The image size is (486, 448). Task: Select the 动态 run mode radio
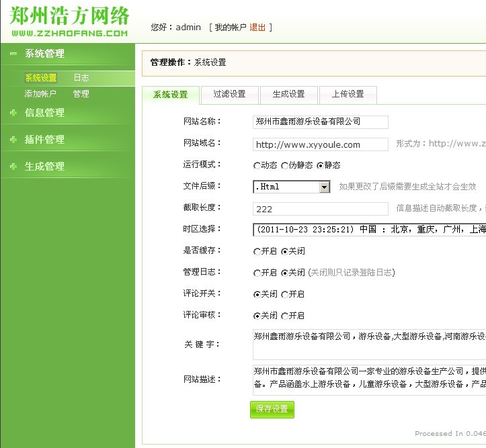pos(257,165)
